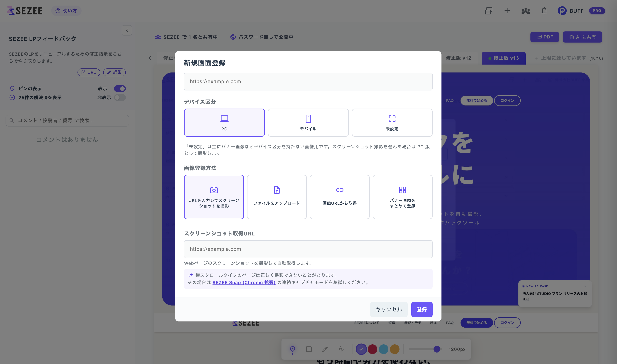Click キャンセル button in dialog
This screenshot has height=364, width=617.
pyautogui.click(x=389, y=309)
